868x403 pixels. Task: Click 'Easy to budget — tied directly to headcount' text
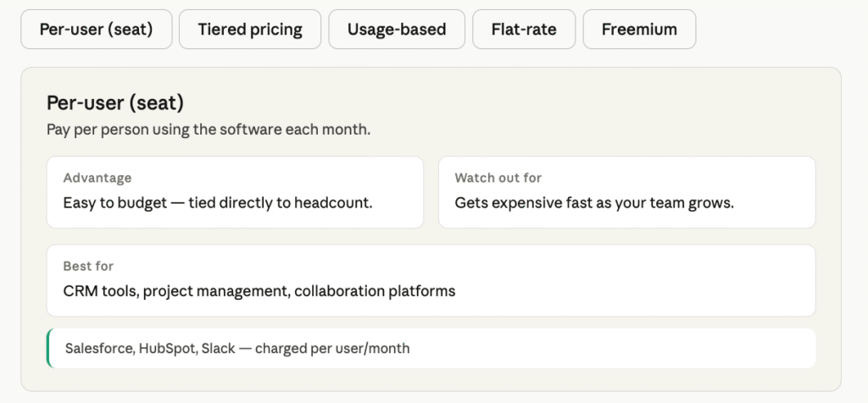pyautogui.click(x=218, y=203)
